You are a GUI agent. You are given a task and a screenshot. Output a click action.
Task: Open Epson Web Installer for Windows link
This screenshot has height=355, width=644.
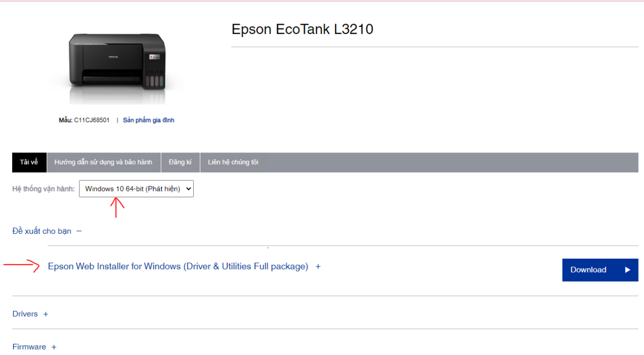178,266
